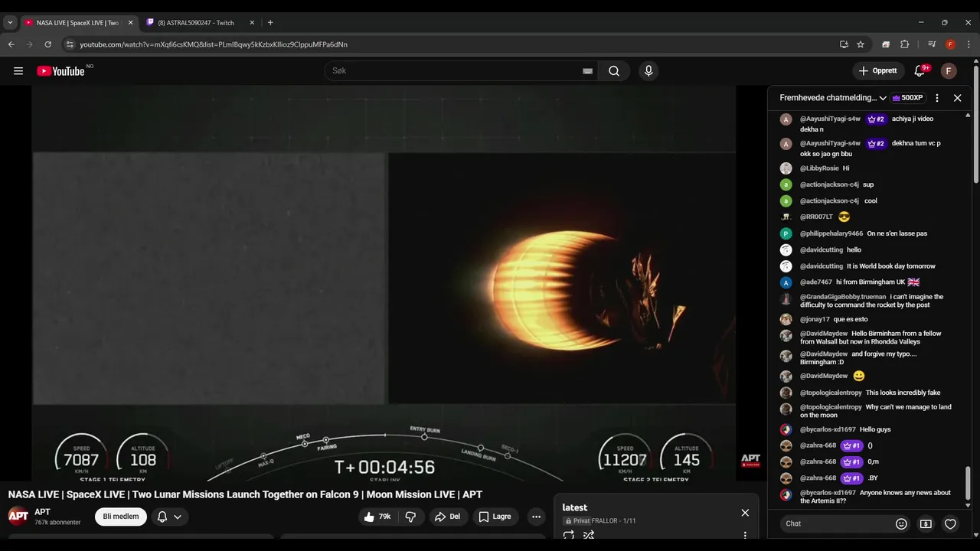Click the Super Chat dollar icon

tap(926, 524)
